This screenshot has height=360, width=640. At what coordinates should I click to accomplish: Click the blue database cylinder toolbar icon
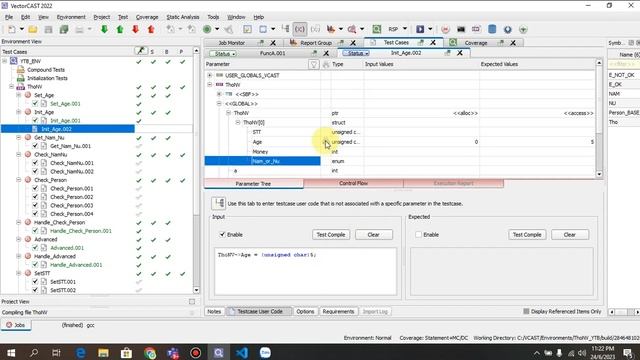pos(492,29)
